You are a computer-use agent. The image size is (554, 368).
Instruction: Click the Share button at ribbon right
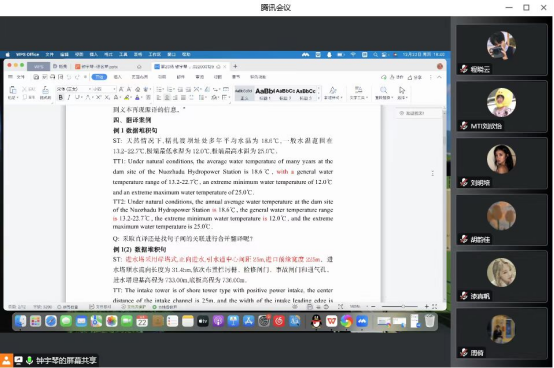[415, 77]
